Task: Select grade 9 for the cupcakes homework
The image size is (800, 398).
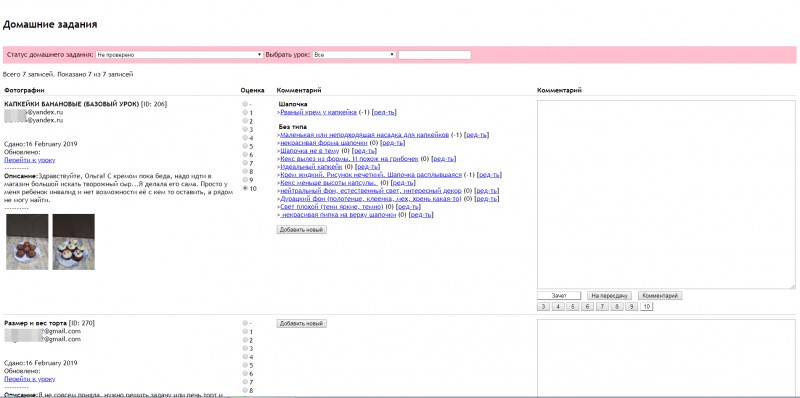Action: click(245, 180)
